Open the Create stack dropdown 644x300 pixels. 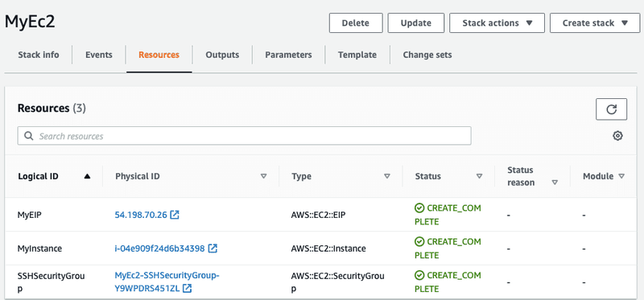[x=595, y=23]
